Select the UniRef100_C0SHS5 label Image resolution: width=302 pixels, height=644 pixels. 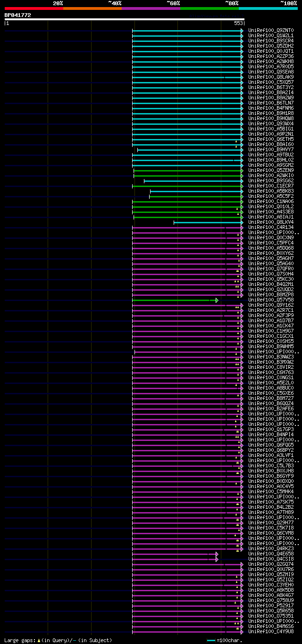tap(271, 342)
